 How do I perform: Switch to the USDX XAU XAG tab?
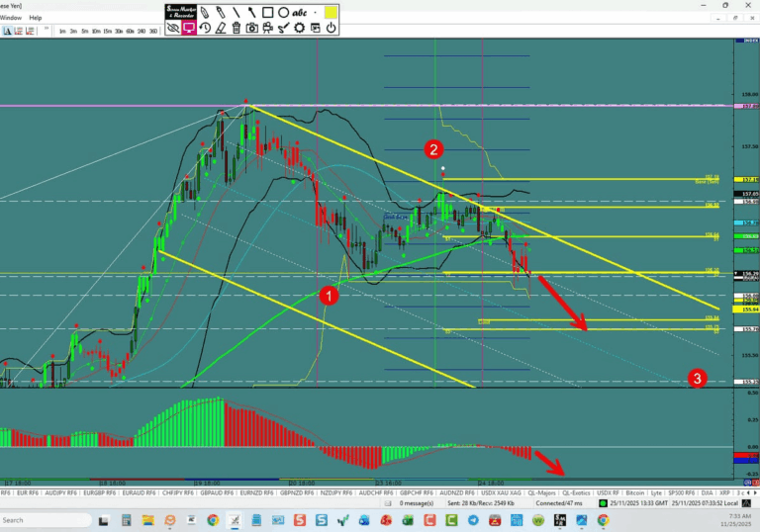[501, 492]
